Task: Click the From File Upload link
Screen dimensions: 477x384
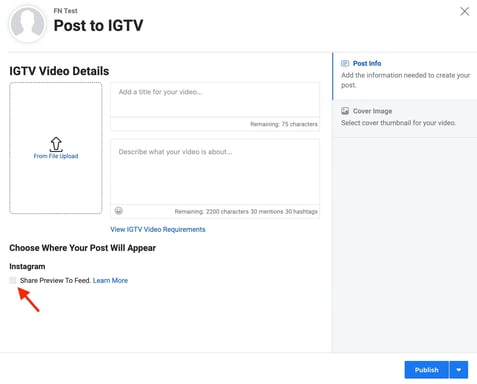Action: pos(56,156)
